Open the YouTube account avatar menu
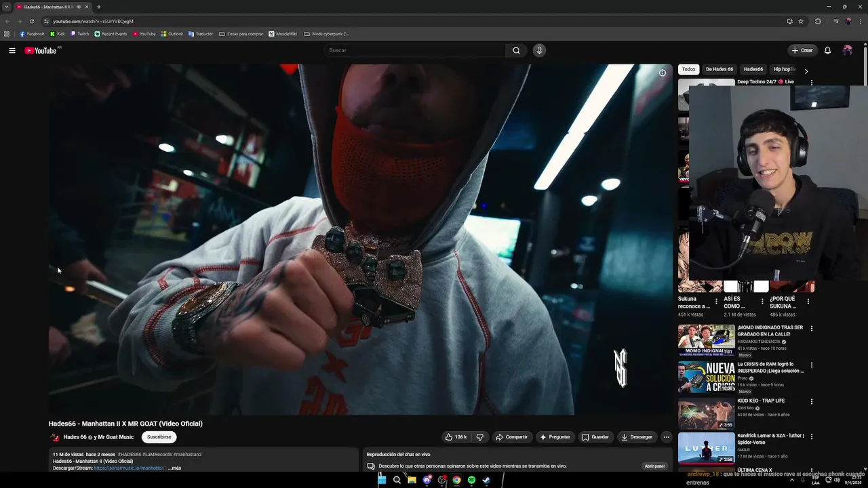The width and height of the screenshot is (868, 488). 848,50
